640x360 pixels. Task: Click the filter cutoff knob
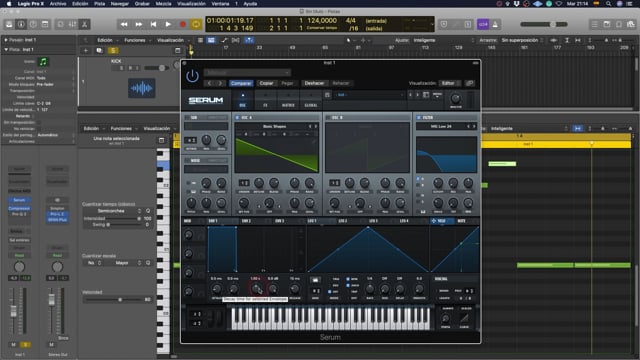(438, 183)
